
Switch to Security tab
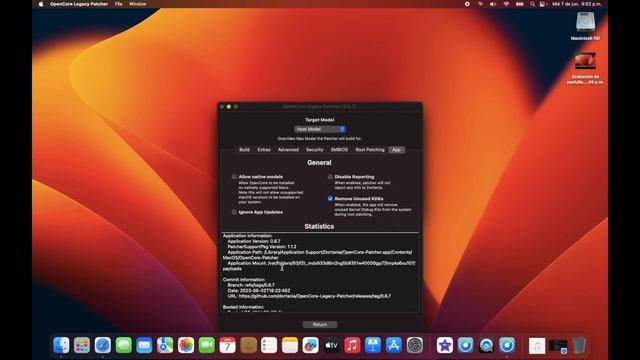click(315, 150)
